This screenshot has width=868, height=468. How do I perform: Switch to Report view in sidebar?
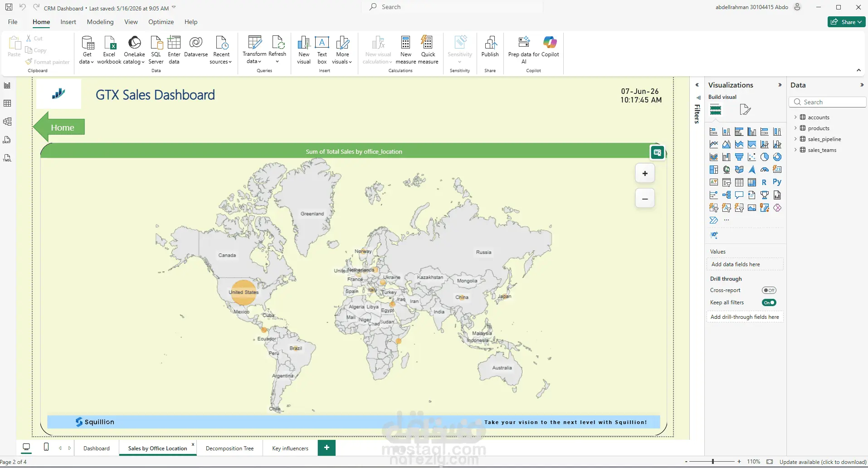[x=7, y=85]
